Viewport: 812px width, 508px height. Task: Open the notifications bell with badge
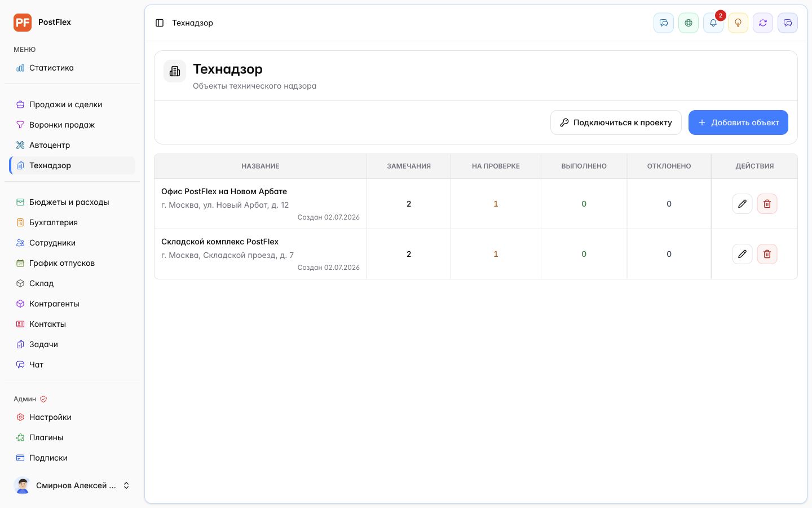[x=713, y=23]
